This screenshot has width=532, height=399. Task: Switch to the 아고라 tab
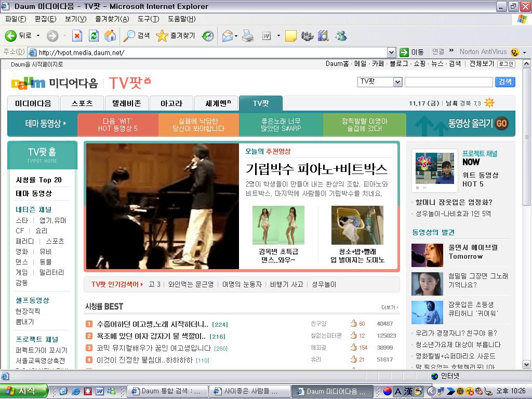171,103
